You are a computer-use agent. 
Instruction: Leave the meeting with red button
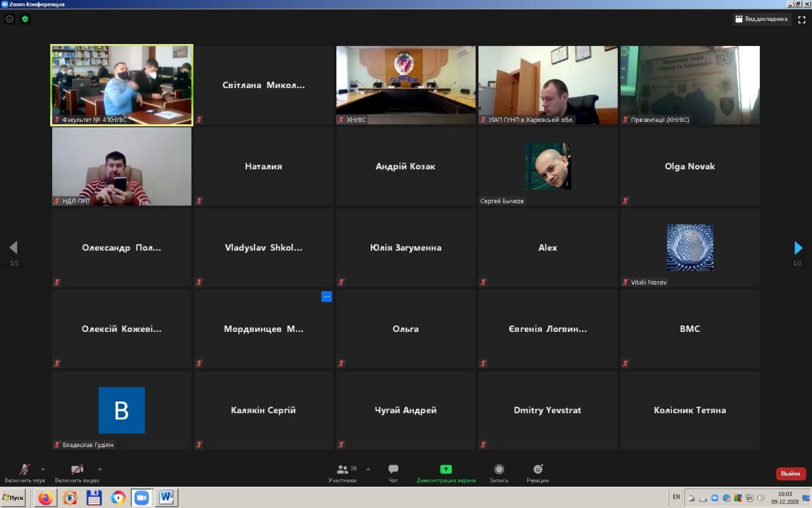(x=790, y=473)
